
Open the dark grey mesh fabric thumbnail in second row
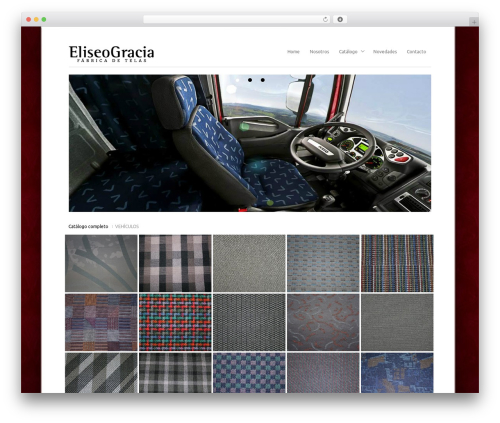pyautogui.click(x=249, y=322)
